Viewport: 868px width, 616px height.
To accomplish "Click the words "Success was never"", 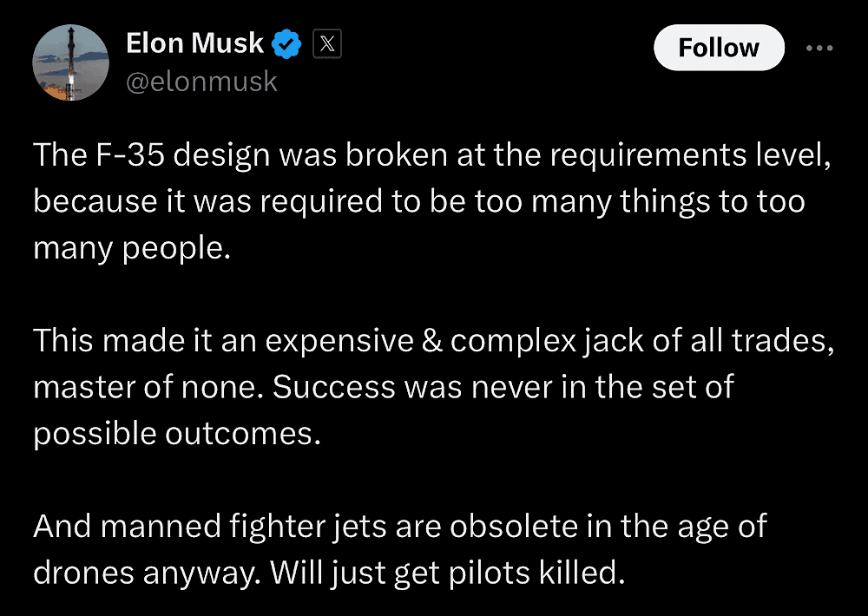I will 411,386.
